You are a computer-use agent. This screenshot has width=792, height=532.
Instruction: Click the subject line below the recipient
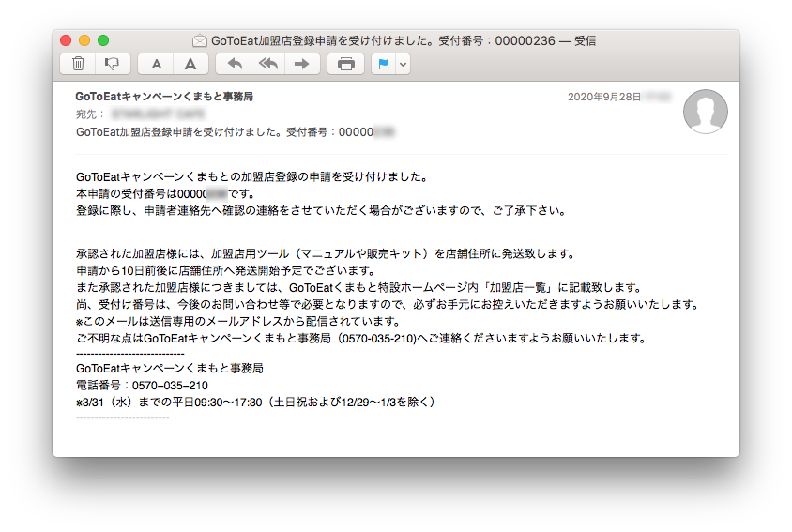pos(235,132)
